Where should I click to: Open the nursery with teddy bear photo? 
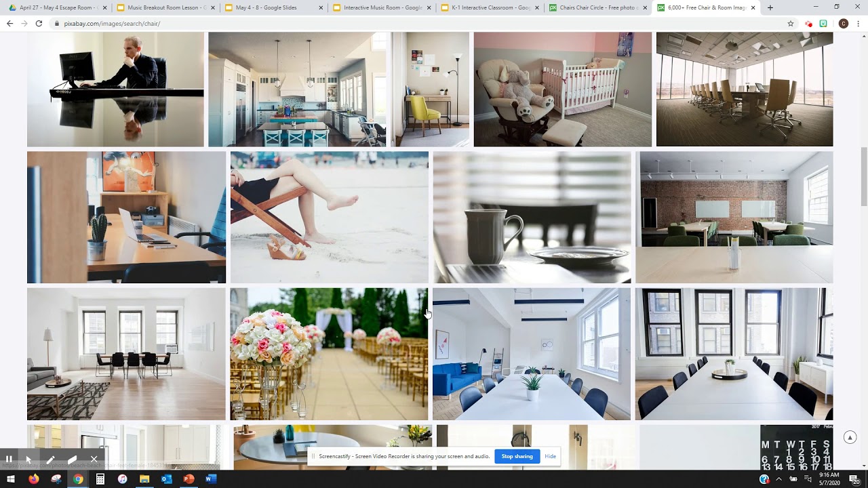pos(562,89)
